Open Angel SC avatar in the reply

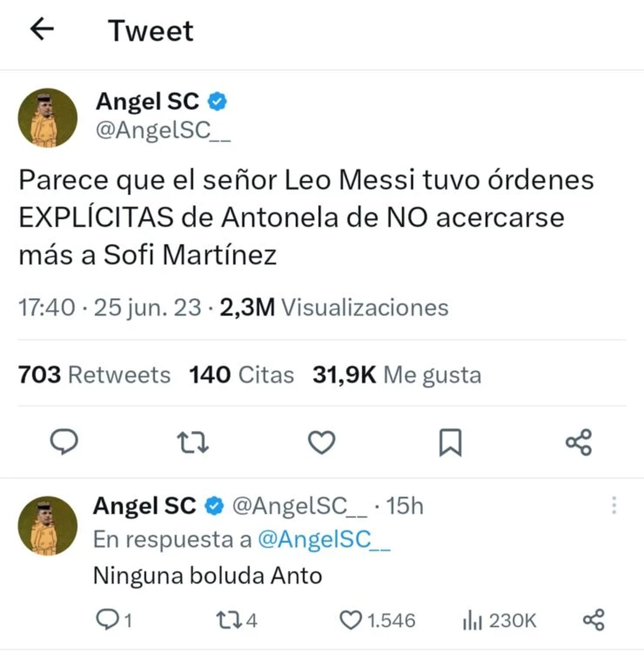click(48, 526)
